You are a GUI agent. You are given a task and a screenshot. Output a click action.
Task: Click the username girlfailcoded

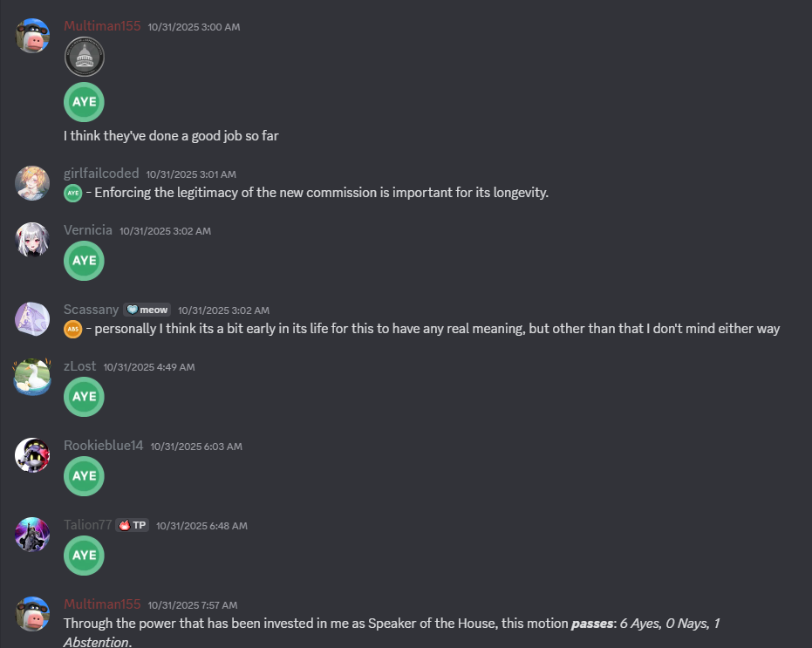pos(101,174)
